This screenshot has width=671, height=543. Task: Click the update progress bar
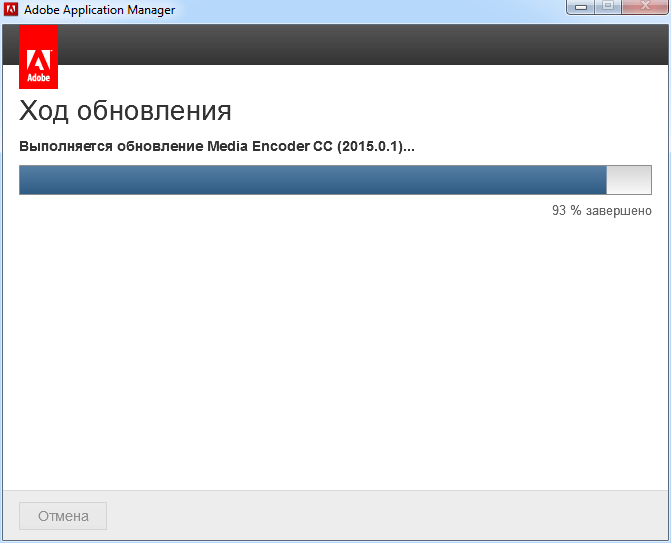tap(335, 180)
